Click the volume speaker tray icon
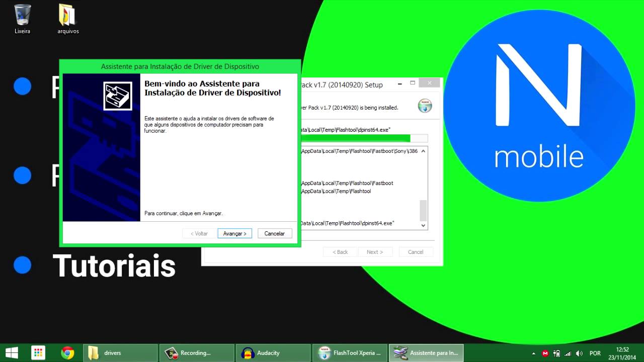The width and height of the screenshot is (644, 362). (x=579, y=353)
